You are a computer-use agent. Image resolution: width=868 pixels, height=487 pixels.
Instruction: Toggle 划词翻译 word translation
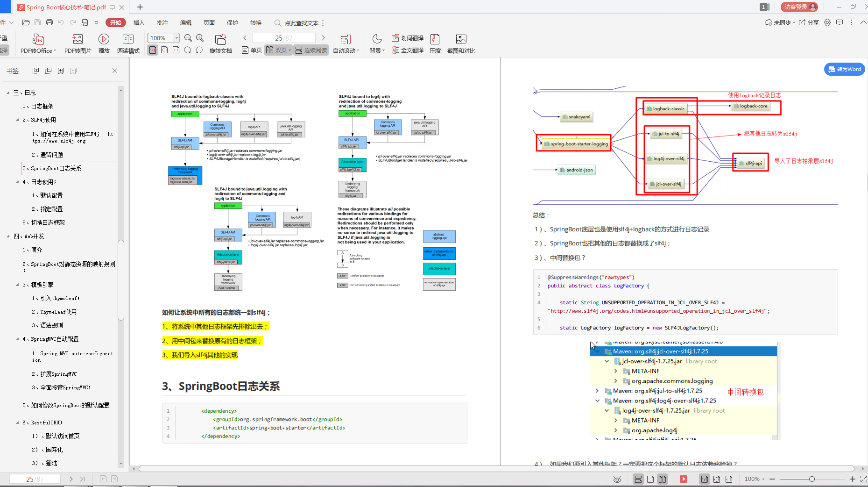click(408, 38)
